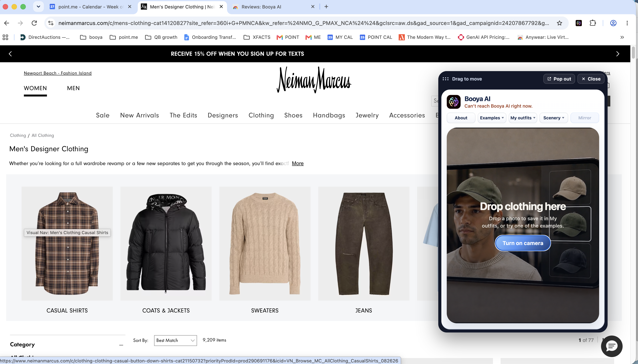Open the GenAI API Pricing bookmark
Viewport: 638px width, 364px height.
[484, 37]
